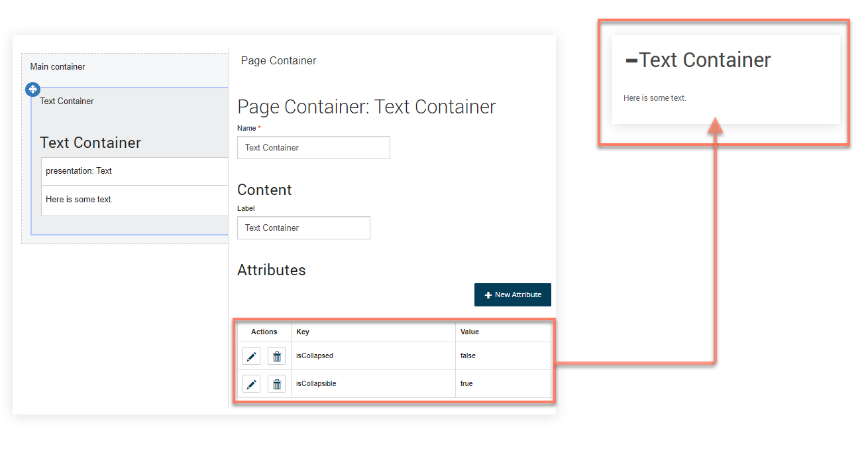Click the Value column header
The image size is (868, 451).
470,332
